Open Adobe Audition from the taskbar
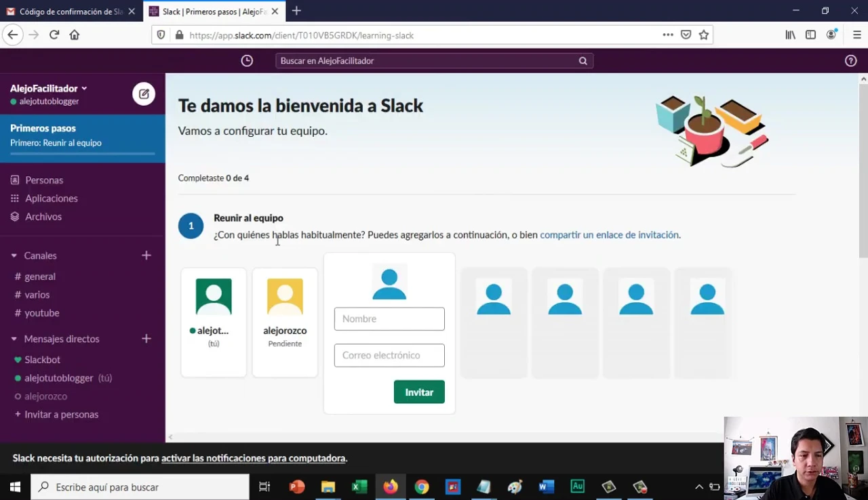The image size is (868, 500). tap(577, 487)
